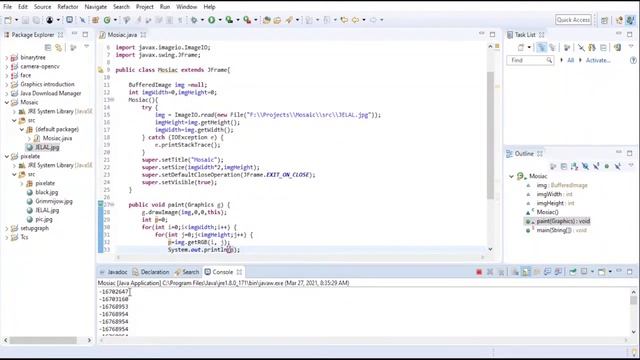Click the console vertical scrollbar thumb
Image resolution: width=640 pixels, height=360 pixels.
(x=633, y=300)
